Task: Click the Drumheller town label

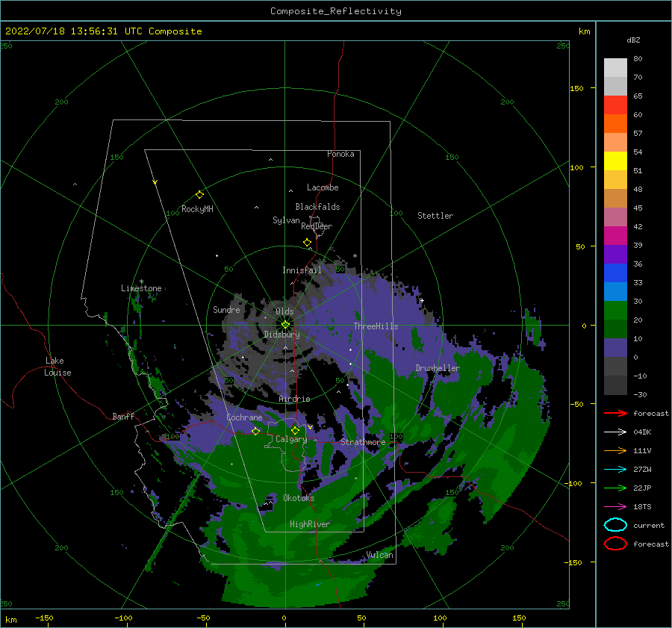Action: [438, 368]
